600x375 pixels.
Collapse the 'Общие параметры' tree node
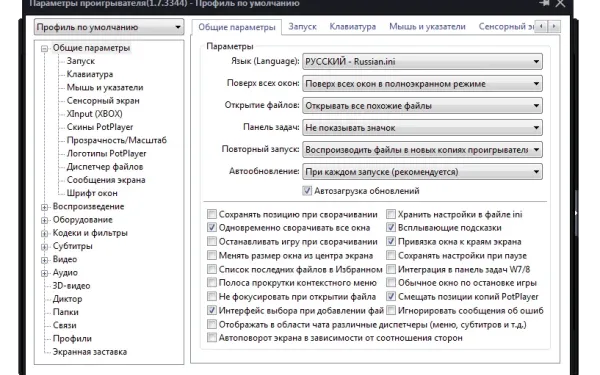44,49
